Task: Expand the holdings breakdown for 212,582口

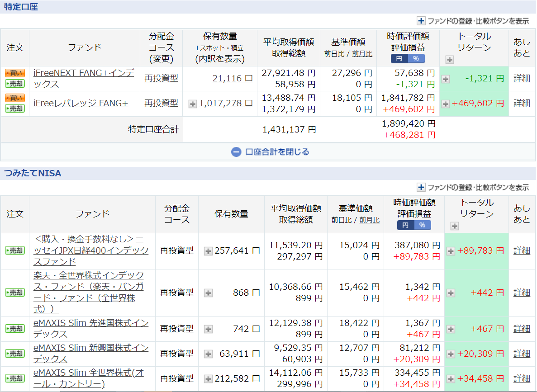Action: pyautogui.click(x=208, y=379)
